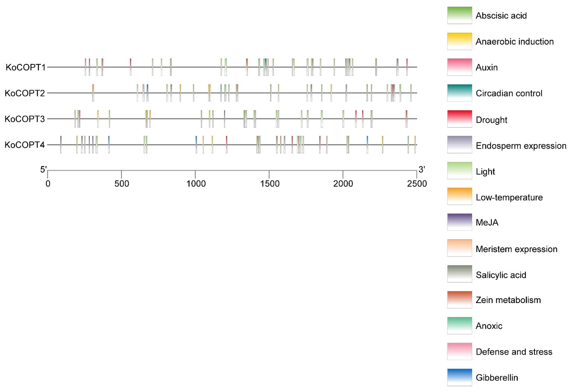
Task: Click the Meristem expression legend swatch
Action: pyautogui.click(x=459, y=248)
